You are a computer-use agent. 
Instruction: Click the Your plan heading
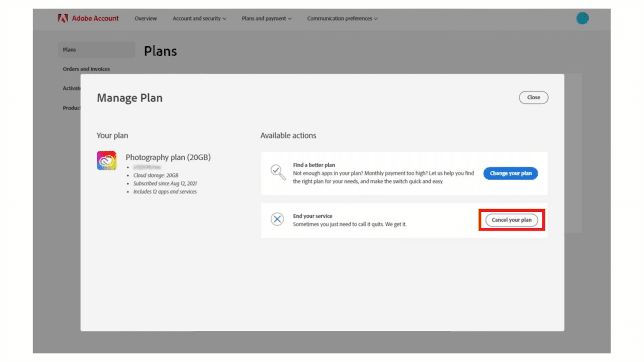pyautogui.click(x=112, y=136)
